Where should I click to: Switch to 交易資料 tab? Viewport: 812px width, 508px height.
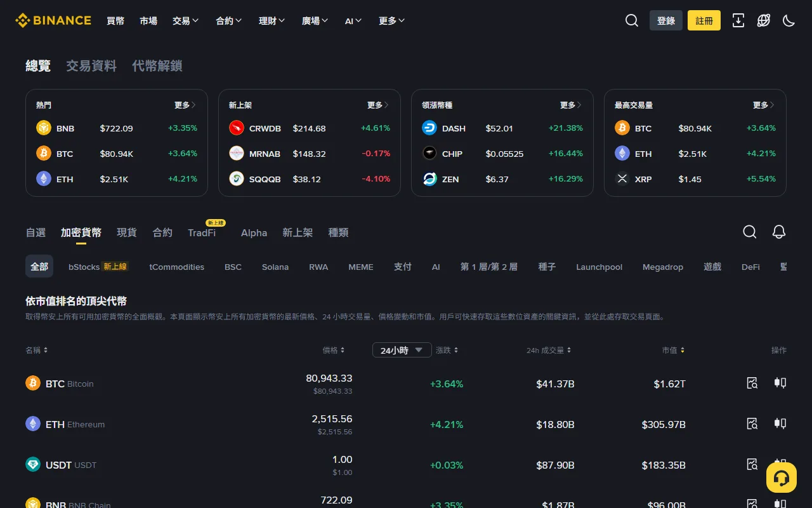[x=91, y=65]
